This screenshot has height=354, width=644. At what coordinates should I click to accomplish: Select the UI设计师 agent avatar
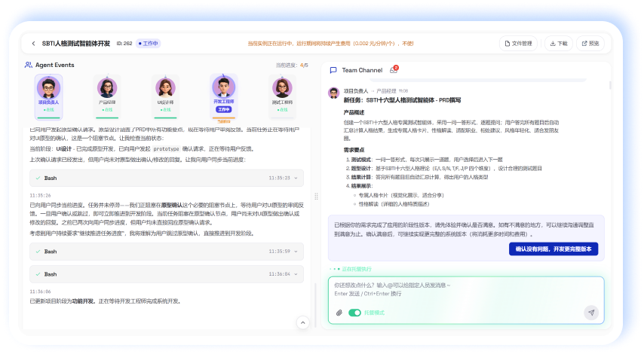(165, 88)
